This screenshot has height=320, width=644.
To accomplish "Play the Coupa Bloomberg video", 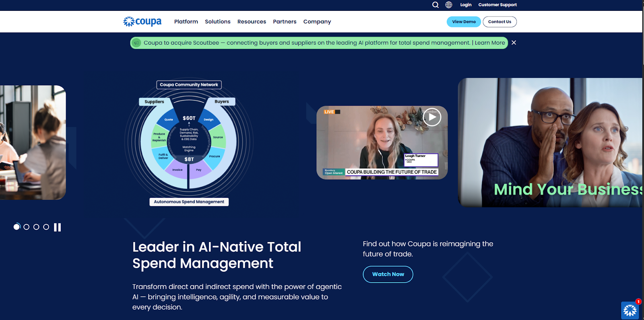I will (x=432, y=117).
